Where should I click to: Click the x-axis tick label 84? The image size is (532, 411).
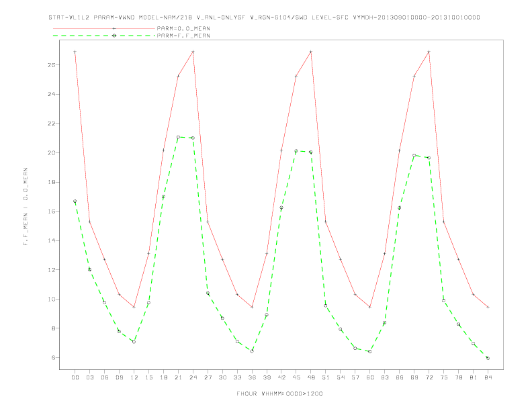[x=488, y=377]
